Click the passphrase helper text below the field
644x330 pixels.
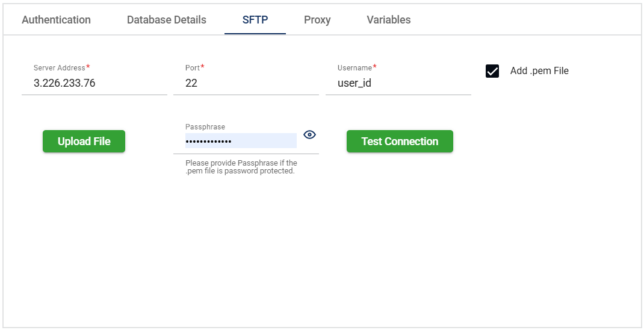tap(241, 167)
